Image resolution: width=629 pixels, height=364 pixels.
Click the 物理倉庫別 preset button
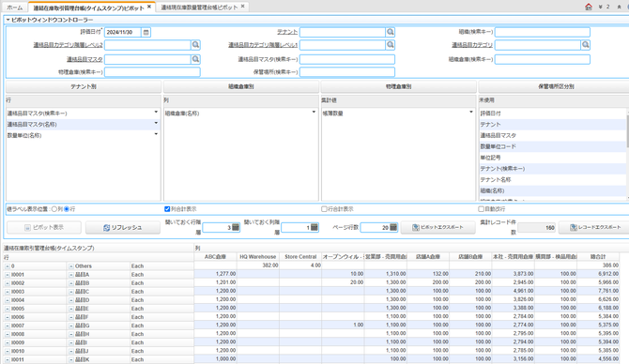pyautogui.click(x=398, y=86)
